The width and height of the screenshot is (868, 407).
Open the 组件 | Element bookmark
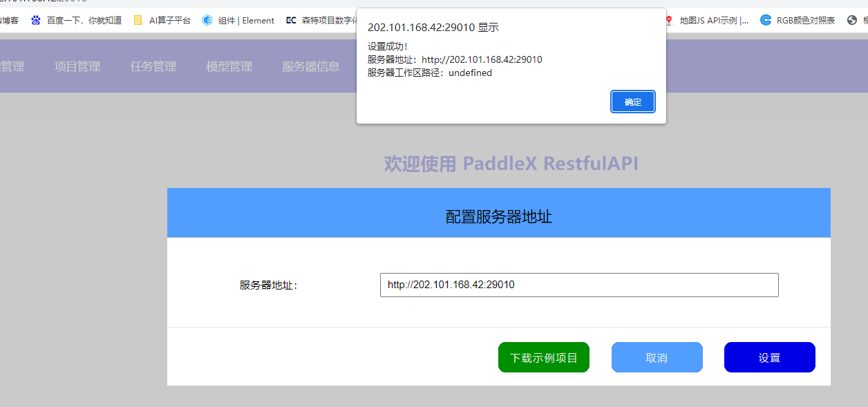pos(238,20)
